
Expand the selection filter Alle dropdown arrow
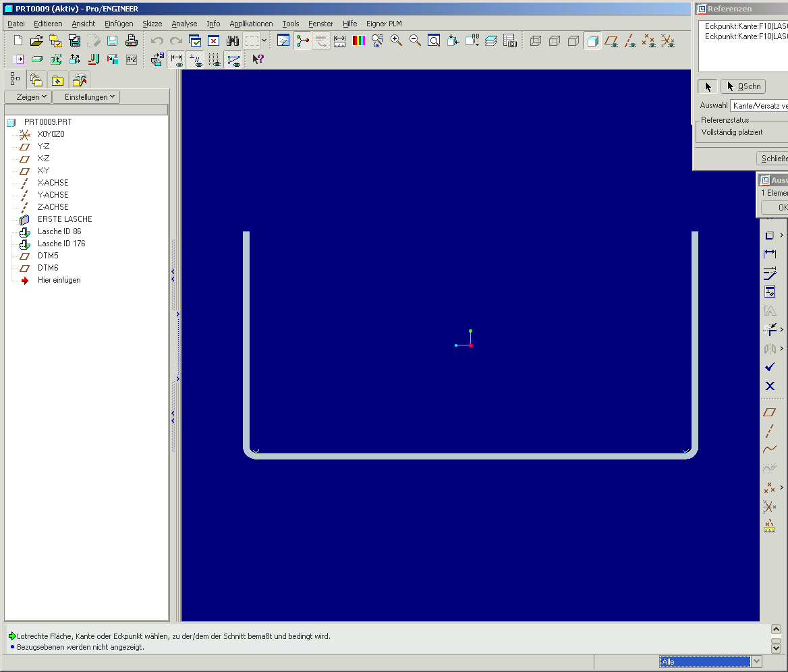[757, 661]
